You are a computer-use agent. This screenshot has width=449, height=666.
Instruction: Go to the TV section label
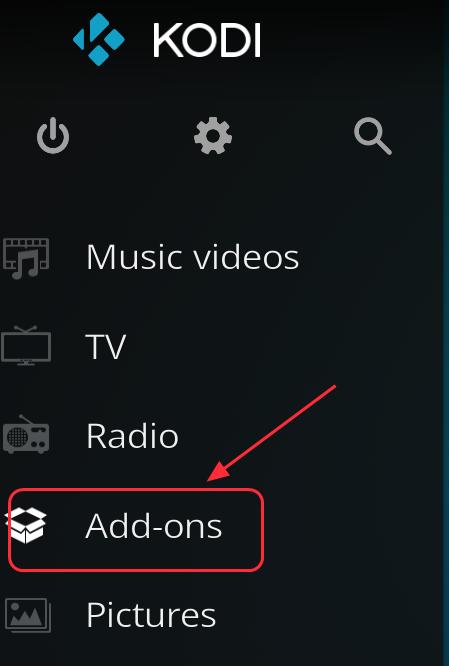[x=106, y=347]
